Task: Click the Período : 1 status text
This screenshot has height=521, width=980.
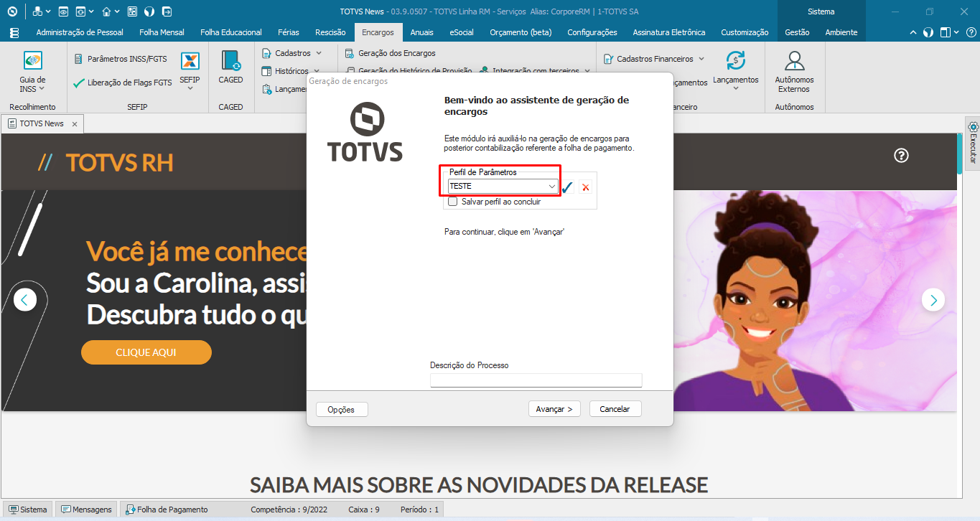Action: point(419,510)
